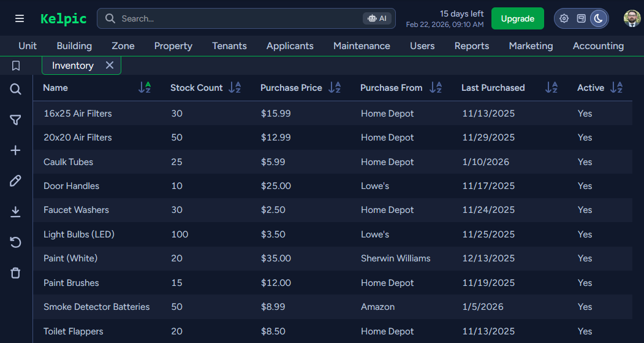Click the green Upgrade button
The image size is (644, 343).
(517, 18)
